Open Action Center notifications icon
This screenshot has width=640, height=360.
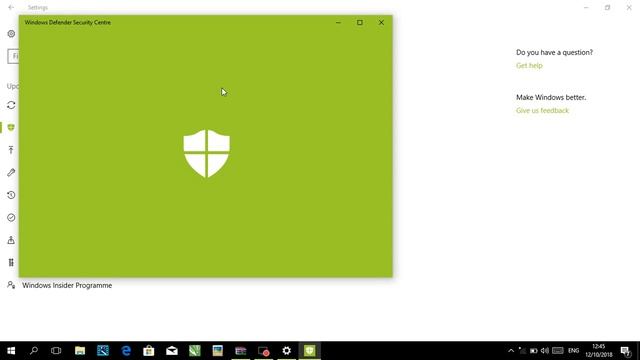[626, 351]
